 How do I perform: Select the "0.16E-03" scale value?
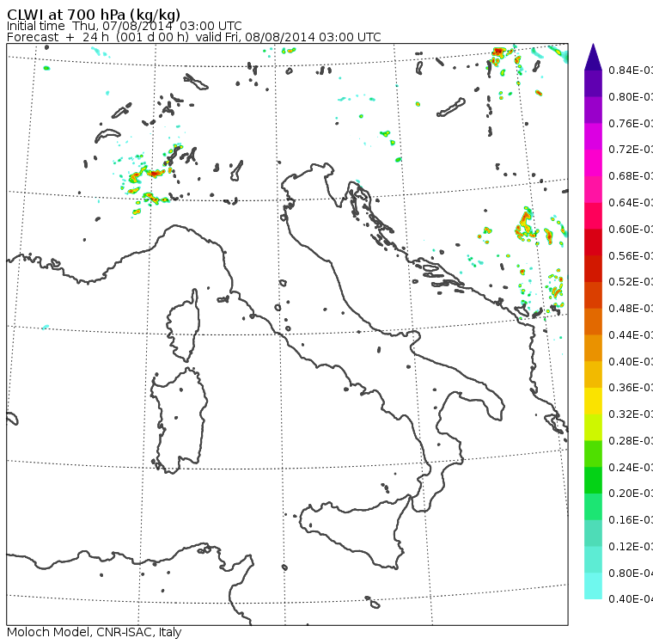click(631, 520)
